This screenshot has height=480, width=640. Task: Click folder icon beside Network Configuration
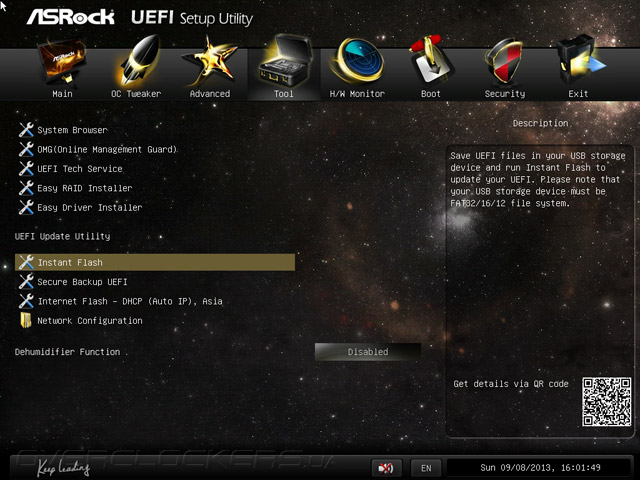[26, 320]
